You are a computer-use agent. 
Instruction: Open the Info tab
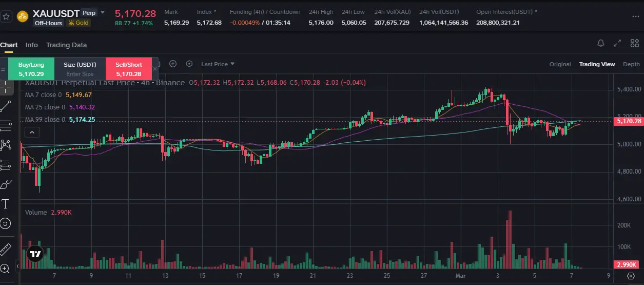click(x=32, y=45)
